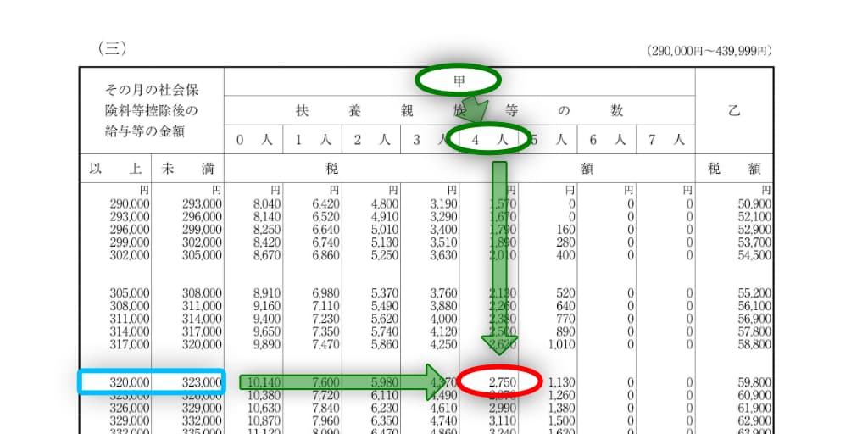Screen dimensions: 868x434
Task: Click the 8,250 tax amount cell
Action: (267, 229)
